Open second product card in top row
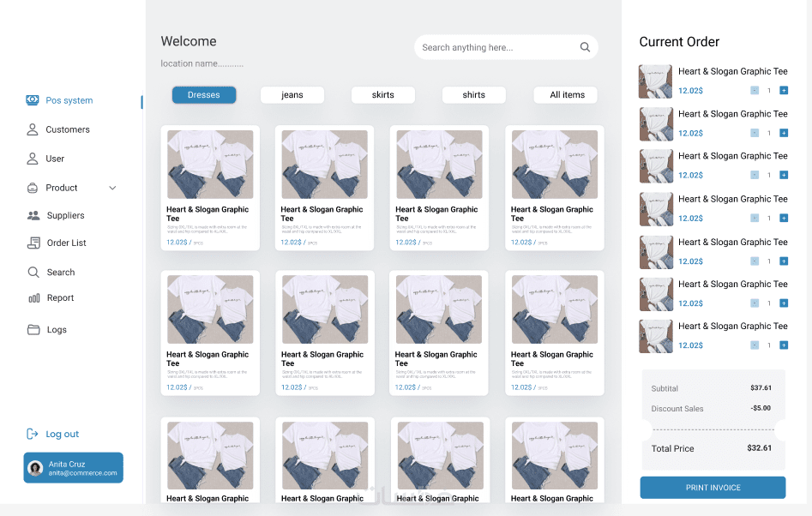The image size is (812, 516). pyautogui.click(x=325, y=188)
